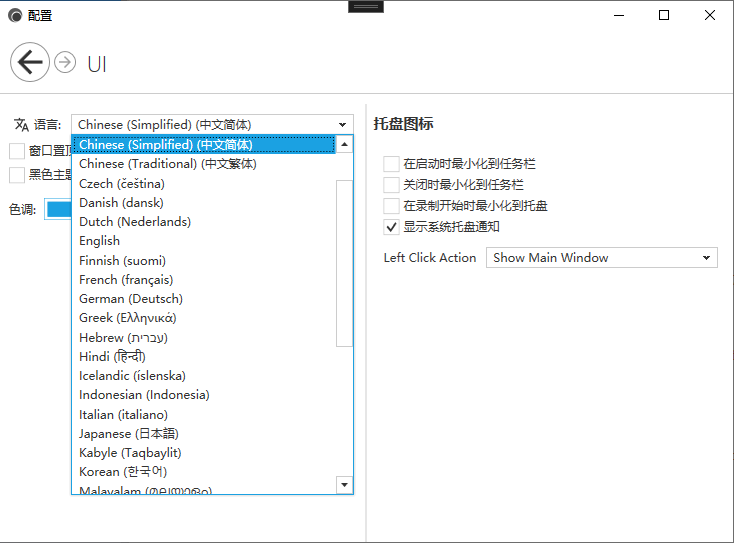Select English from language list

[99, 241]
